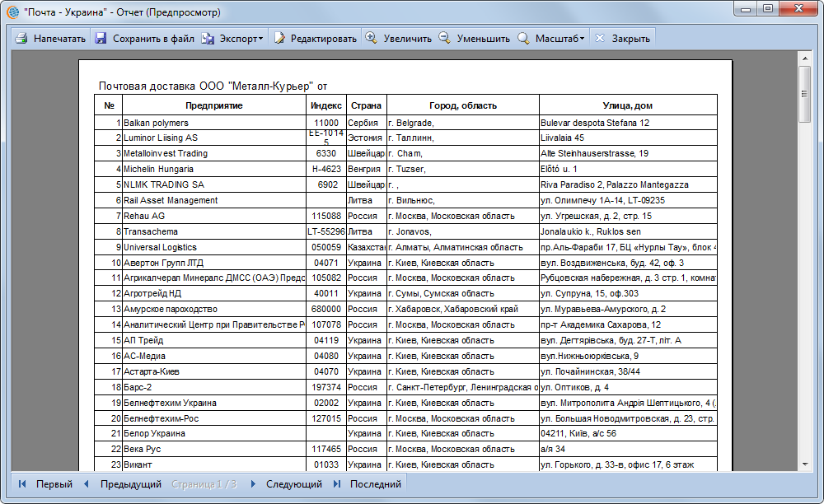The width and height of the screenshot is (824, 504).
Task: Click the first-page arrow icon
Action: [x=22, y=484]
